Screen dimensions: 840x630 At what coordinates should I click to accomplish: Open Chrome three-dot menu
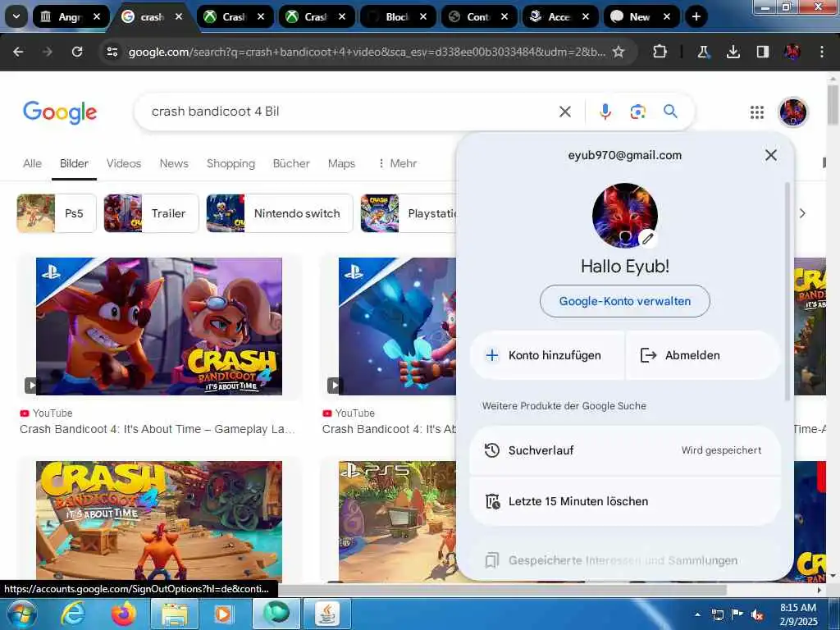point(822,52)
